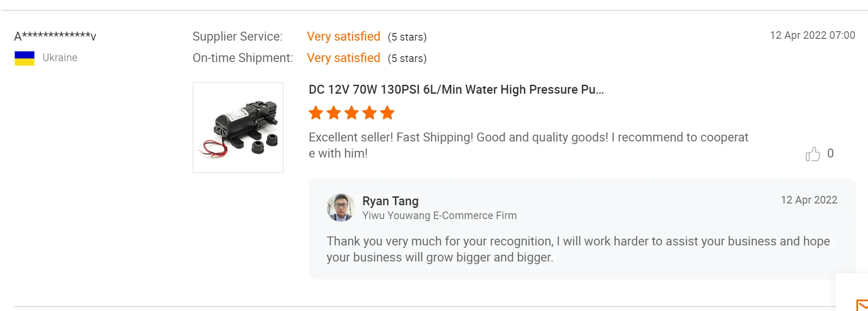The width and height of the screenshot is (868, 311).
Task: Click Very satisfied next to Supplier Service
Action: tap(343, 37)
